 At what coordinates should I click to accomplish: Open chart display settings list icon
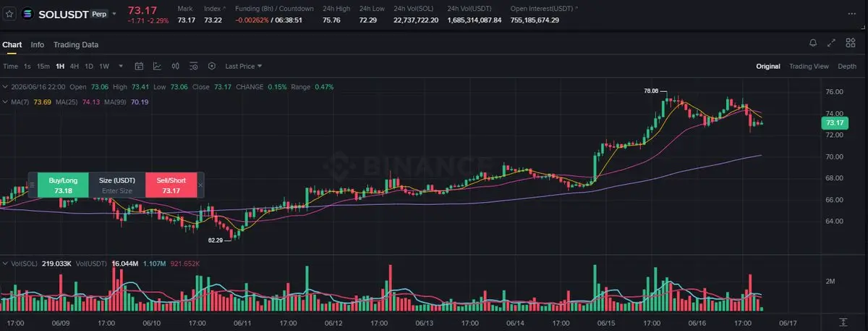tap(193, 66)
